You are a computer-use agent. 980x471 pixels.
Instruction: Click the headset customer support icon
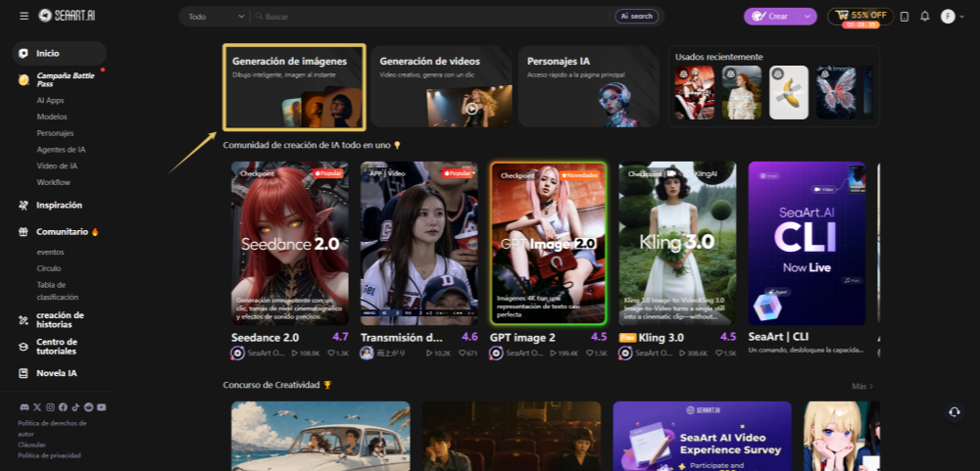click(955, 411)
